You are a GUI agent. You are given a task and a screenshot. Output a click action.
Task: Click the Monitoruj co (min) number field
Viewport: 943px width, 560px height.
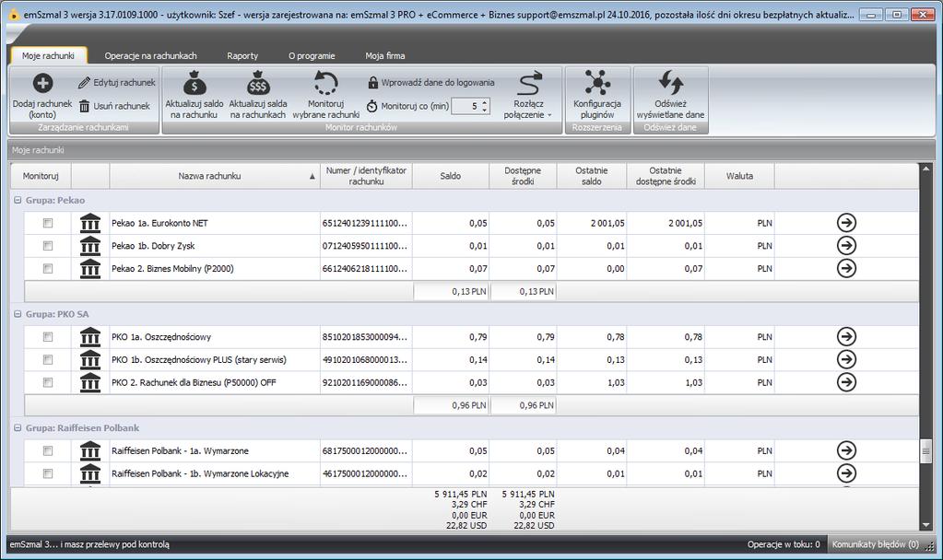tap(466, 106)
